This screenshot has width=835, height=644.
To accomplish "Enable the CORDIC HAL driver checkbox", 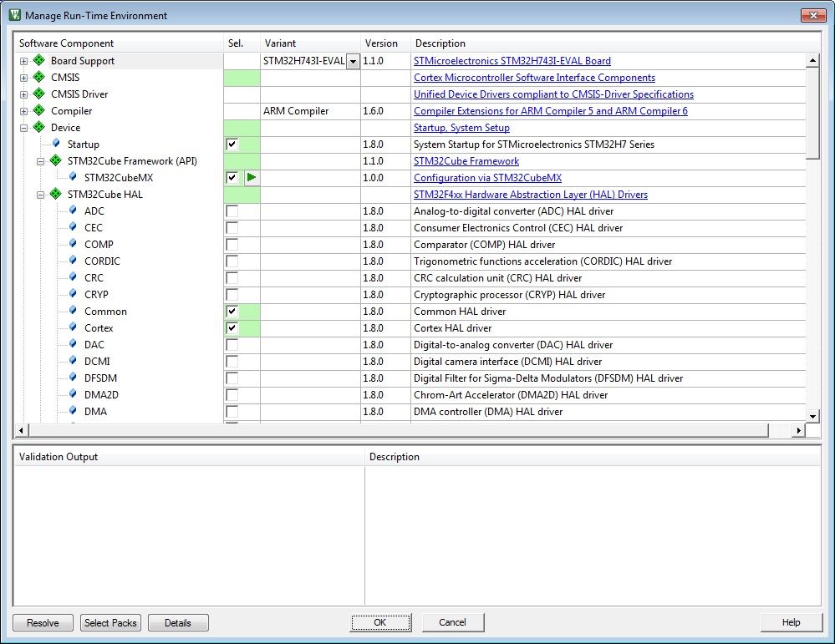I will pos(232,261).
